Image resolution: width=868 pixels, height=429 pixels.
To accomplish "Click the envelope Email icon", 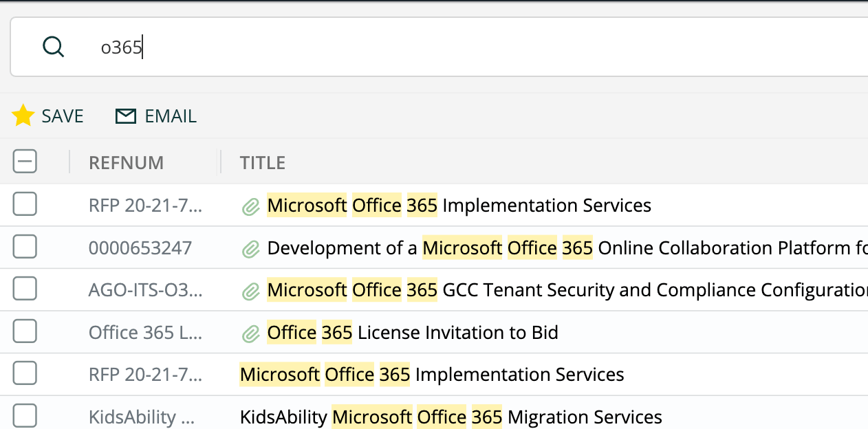I will click(x=125, y=116).
